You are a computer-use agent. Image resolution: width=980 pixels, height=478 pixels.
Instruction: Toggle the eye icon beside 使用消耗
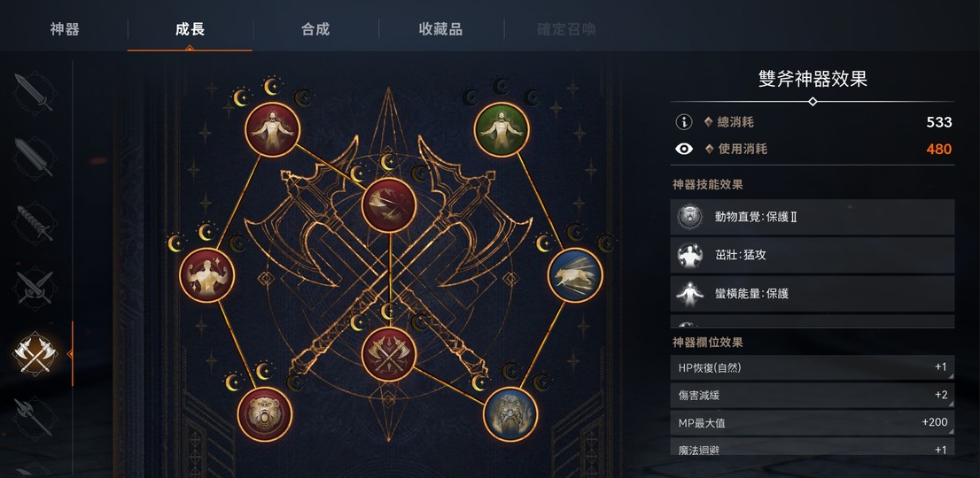(x=684, y=149)
